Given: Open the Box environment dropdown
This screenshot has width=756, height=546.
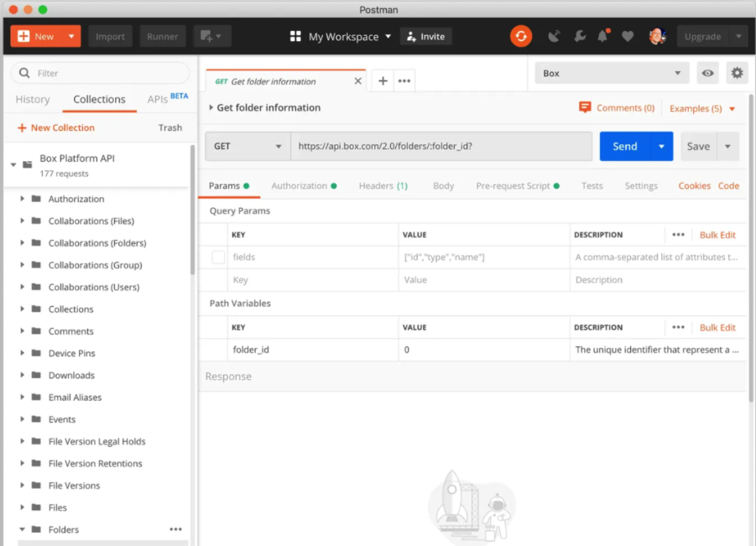Looking at the screenshot, I should click(x=612, y=73).
